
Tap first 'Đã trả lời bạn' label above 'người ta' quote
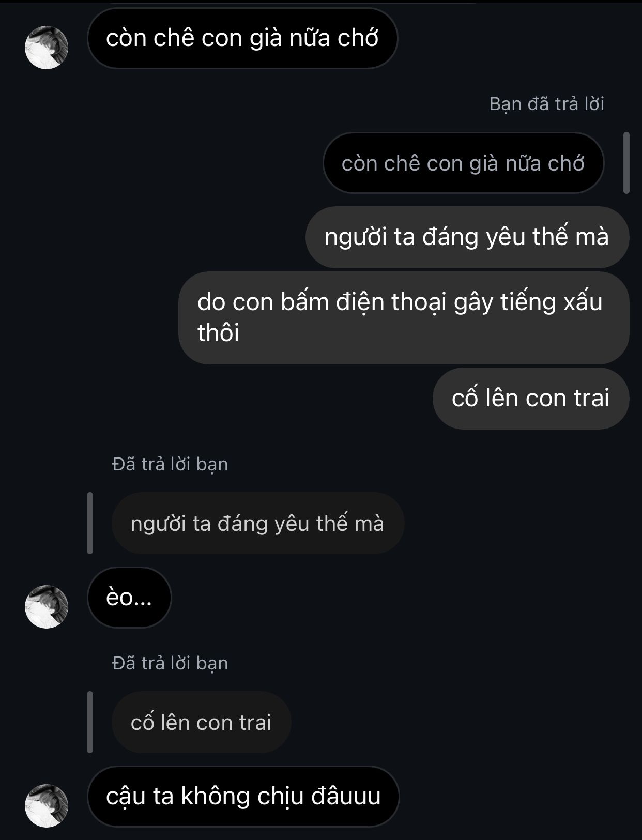tap(170, 464)
